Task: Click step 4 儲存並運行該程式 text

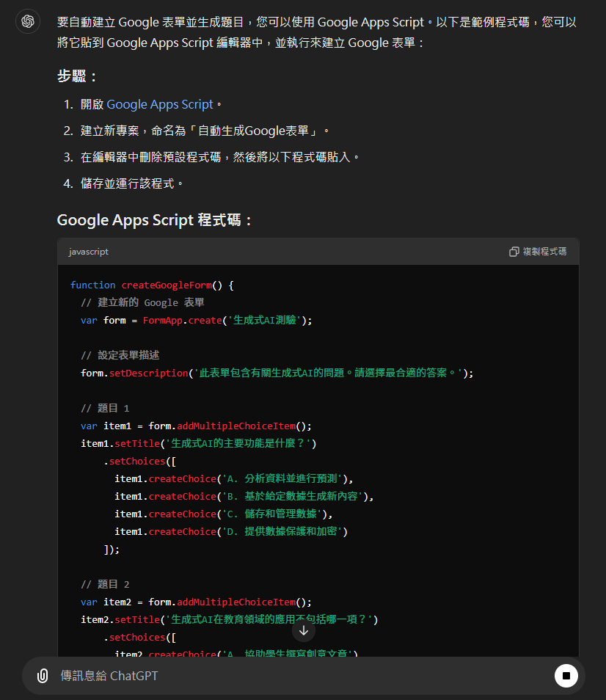Action: pos(132,183)
